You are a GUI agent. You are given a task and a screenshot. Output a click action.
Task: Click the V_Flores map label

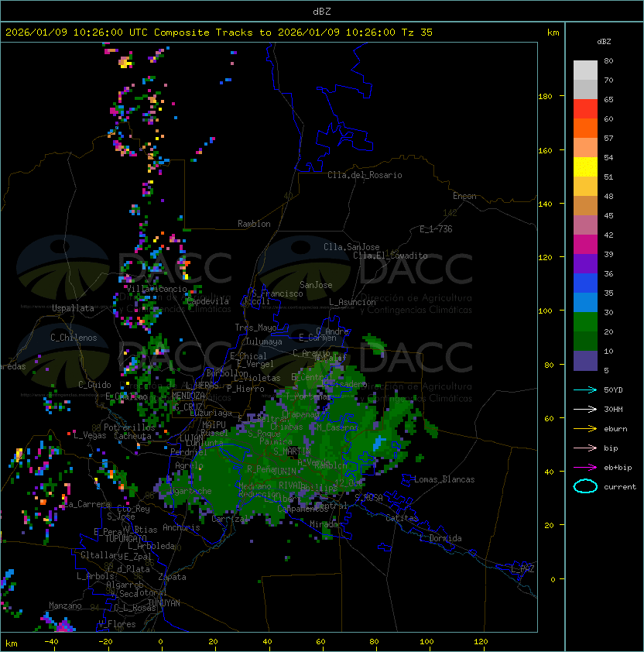[117, 624]
